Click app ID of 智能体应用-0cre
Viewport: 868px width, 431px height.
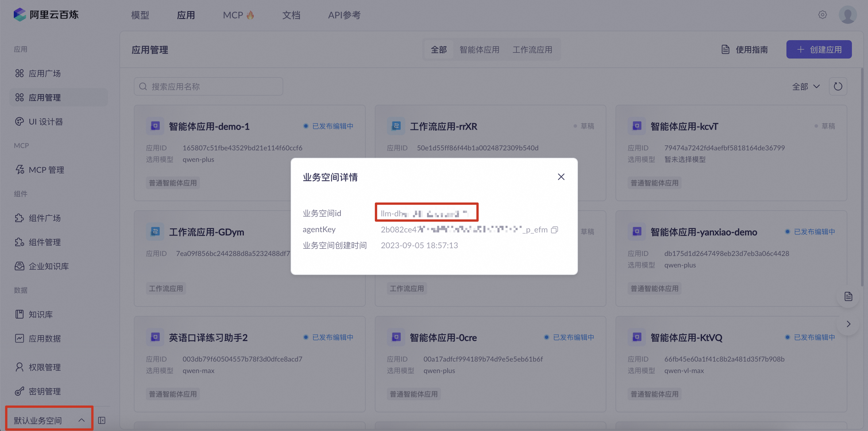click(483, 359)
